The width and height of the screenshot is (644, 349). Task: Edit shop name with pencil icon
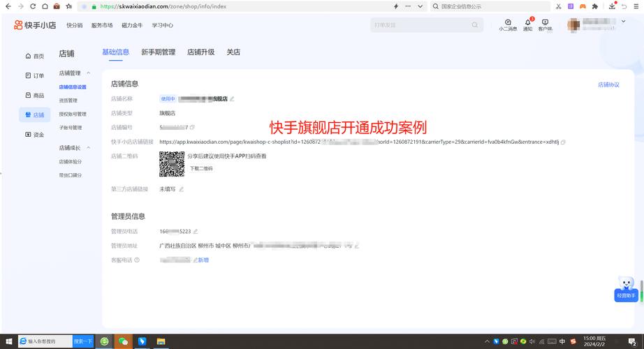[x=232, y=99]
